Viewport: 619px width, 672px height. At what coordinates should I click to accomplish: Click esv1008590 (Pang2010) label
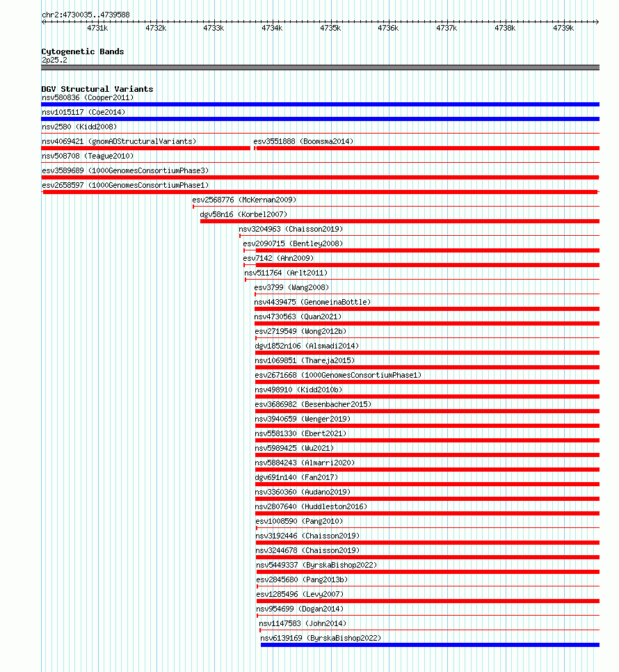click(300, 521)
